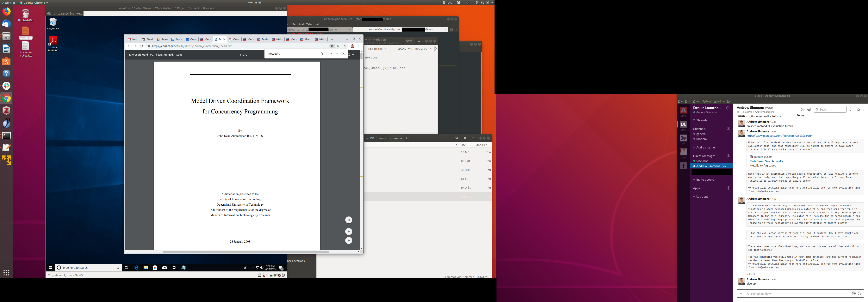This screenshot has width=868, height=302.
Task: Open Slack conversation details info icon
Action: click(x=803, y=109)
